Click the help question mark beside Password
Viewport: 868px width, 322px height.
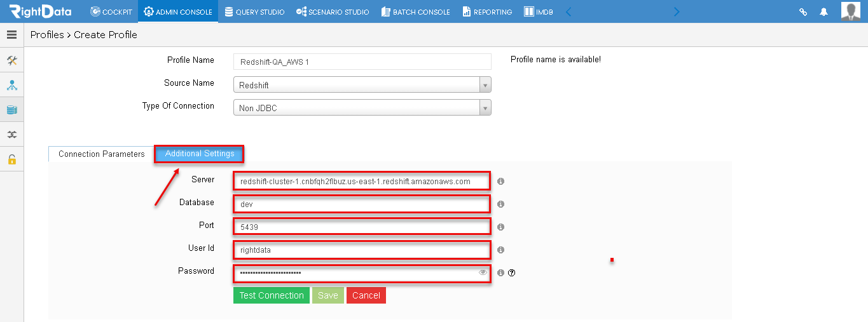coord(512,273)
